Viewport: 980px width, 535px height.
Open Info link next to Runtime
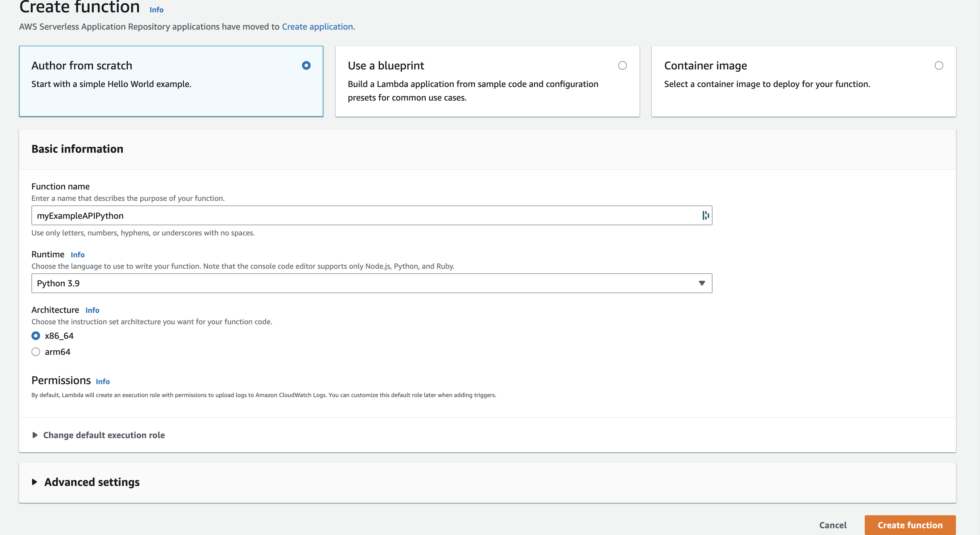coord(78,255)
